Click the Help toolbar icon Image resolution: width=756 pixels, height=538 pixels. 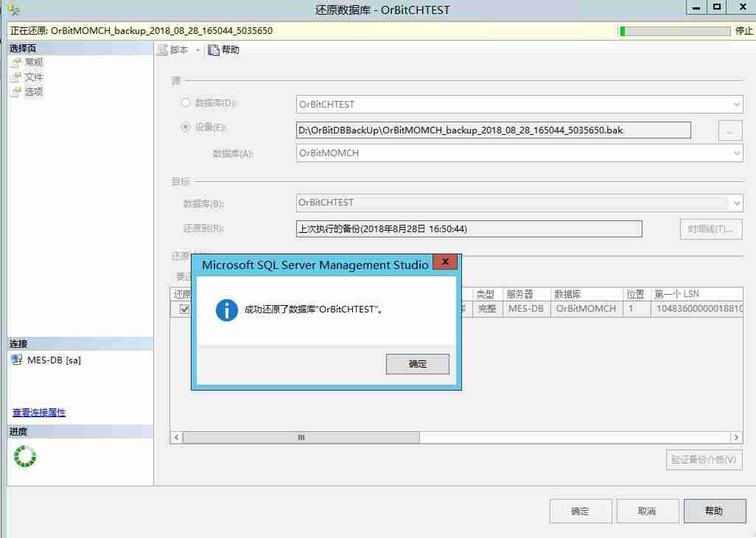213,49
